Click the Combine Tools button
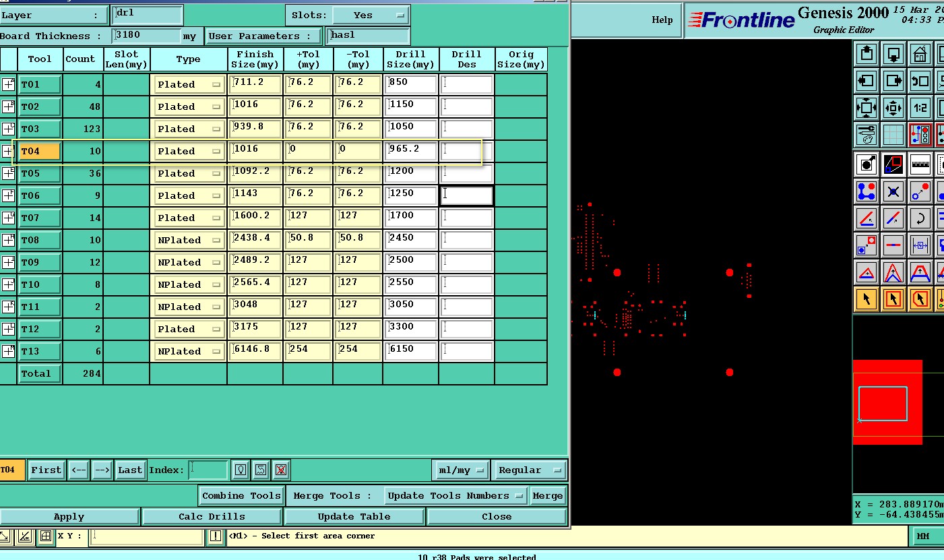The image size is (944, 560). (241, 495)
